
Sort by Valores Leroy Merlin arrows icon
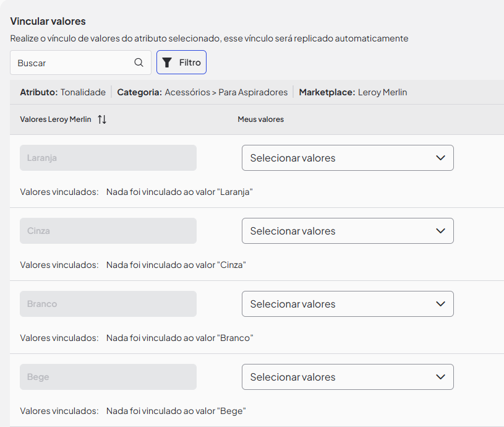pos(102,119)
